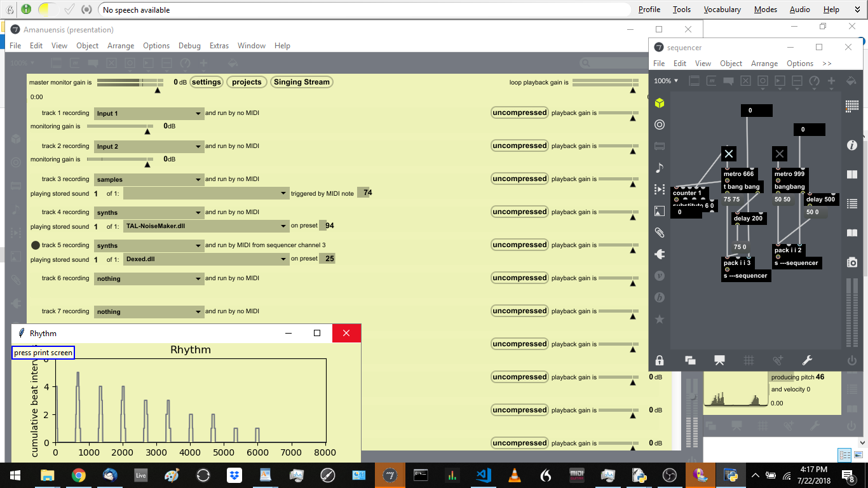This screenshot has width=868, height=488.
Task: Click the star favorites icon in sequencer sidebar
Action: click(x=660, y=319)
